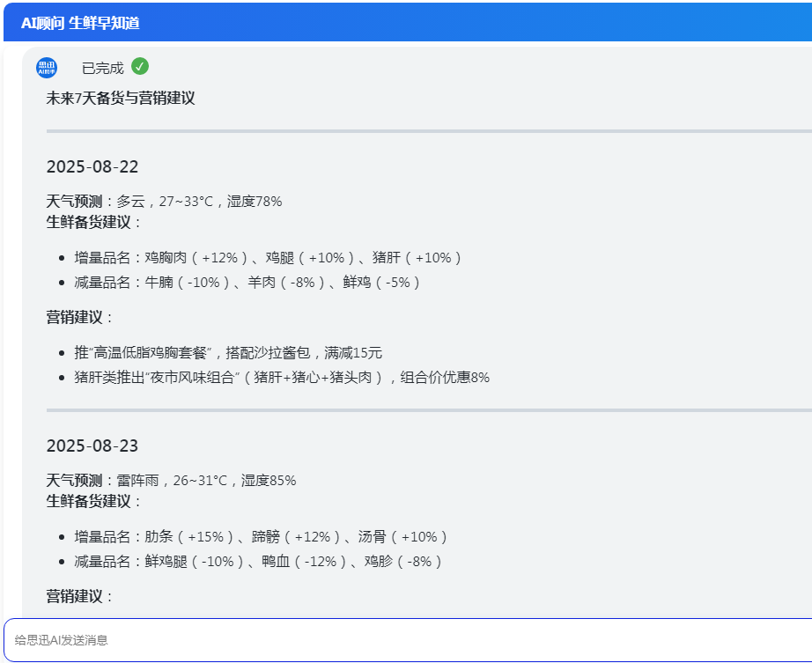Viewport: 812px width, 663px height.
Task: Click the 2025-08-22 date heading
Action: coord(92,167)
